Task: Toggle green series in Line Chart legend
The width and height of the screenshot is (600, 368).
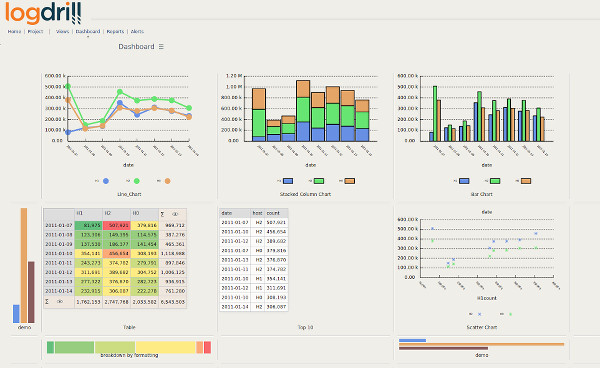Action: click(x=137, y=181)
